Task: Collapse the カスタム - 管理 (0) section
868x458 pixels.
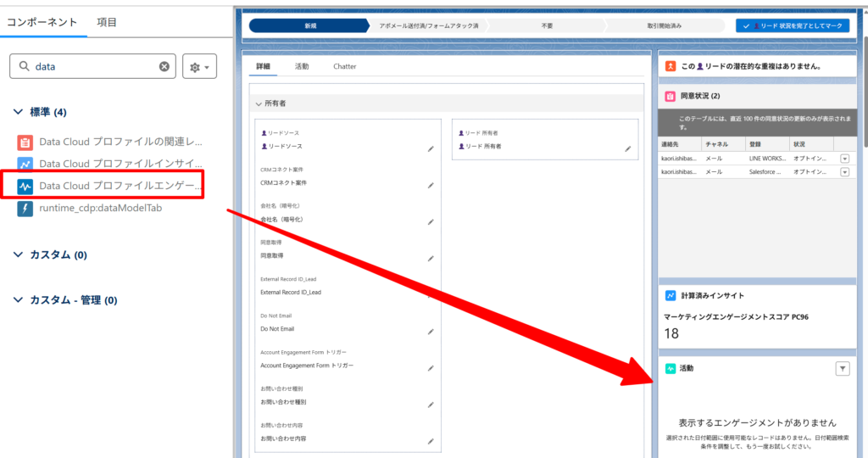Action: pyautogui.click(x=19, y=300)
